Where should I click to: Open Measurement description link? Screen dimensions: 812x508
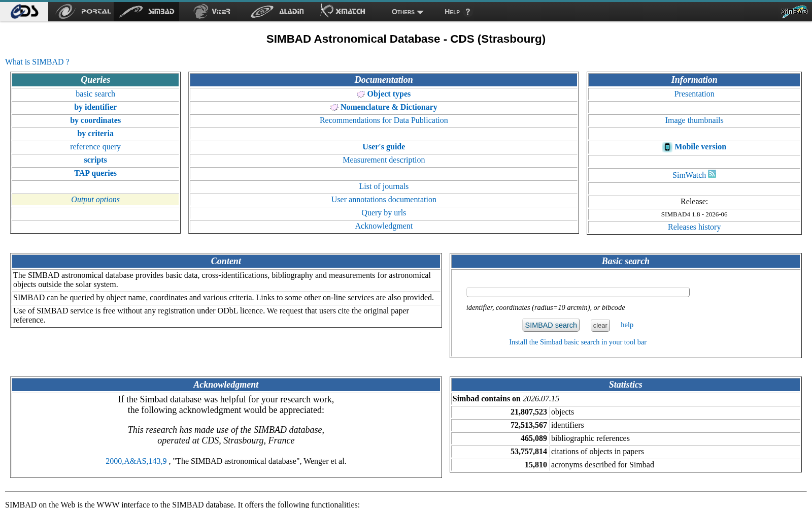[x=384, y=160]
